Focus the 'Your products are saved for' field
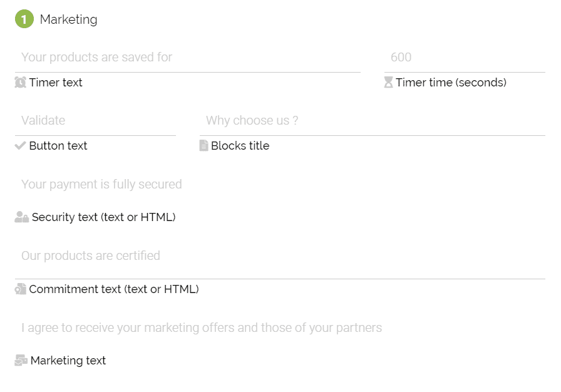This screenshot has width=561, height=392. pos(187,57)
